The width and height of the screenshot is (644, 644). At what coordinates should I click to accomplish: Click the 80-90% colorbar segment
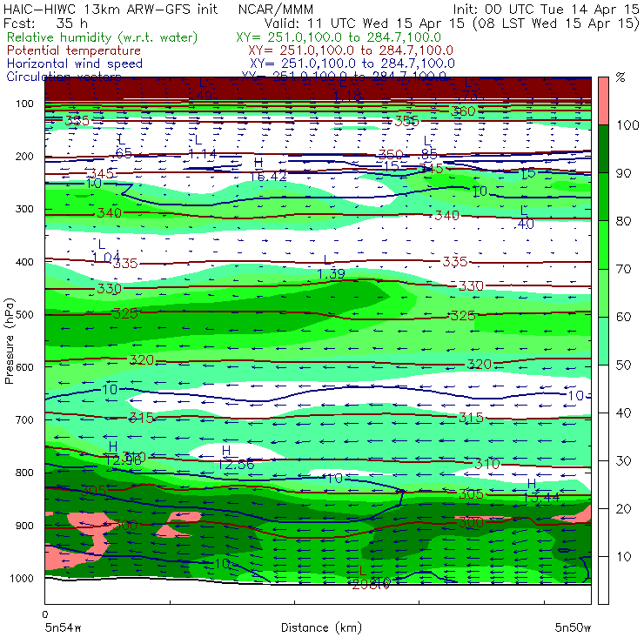point(603,197)
